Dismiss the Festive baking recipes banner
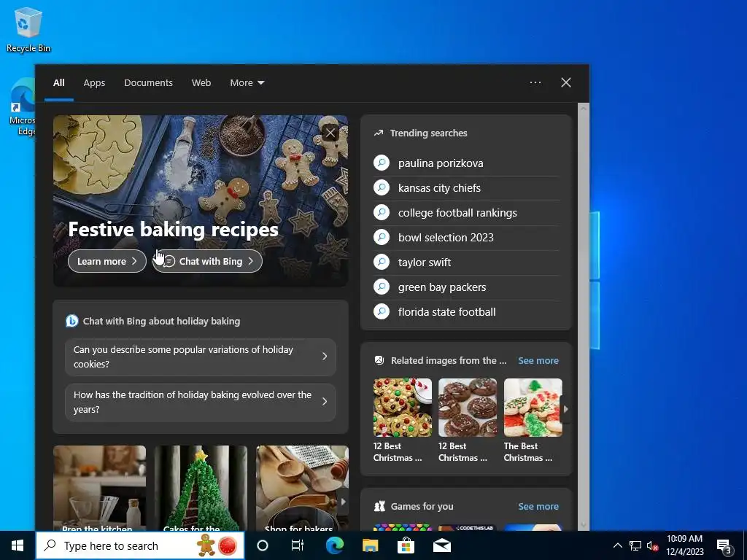The image size is (747, 560). click(x=330, y=133)
